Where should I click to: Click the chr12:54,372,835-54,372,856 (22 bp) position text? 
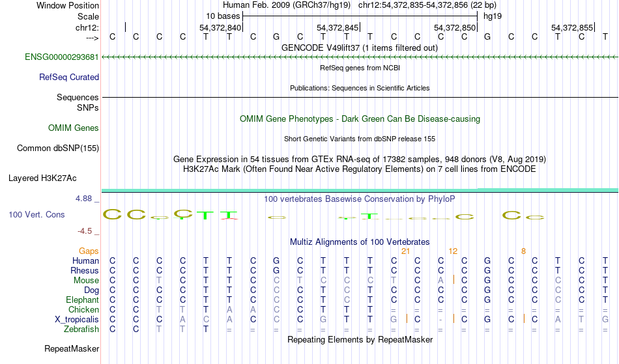point(427,5)
